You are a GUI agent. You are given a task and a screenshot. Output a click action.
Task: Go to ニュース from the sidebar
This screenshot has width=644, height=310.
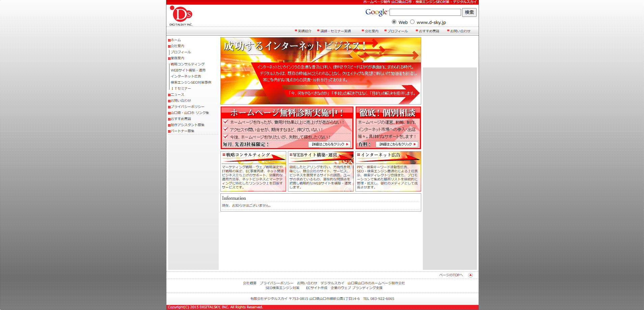pos(177,95)
